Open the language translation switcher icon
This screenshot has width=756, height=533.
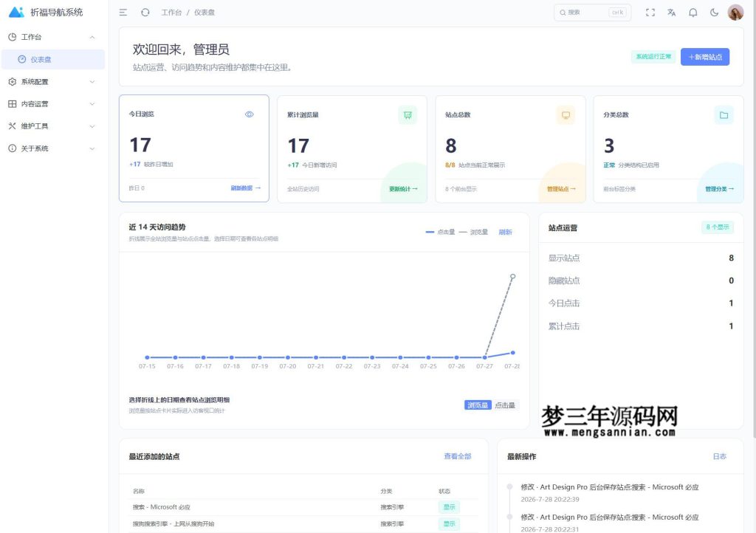(x=672, y=13)
